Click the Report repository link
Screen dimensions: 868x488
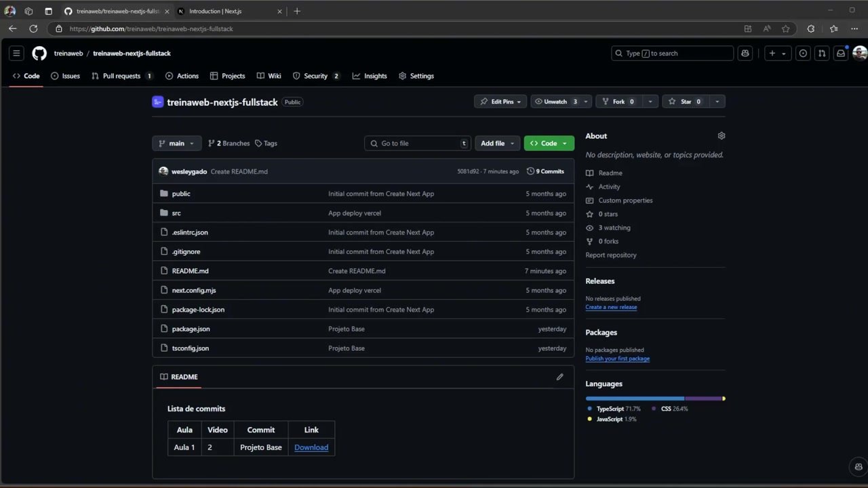(611, 256)
